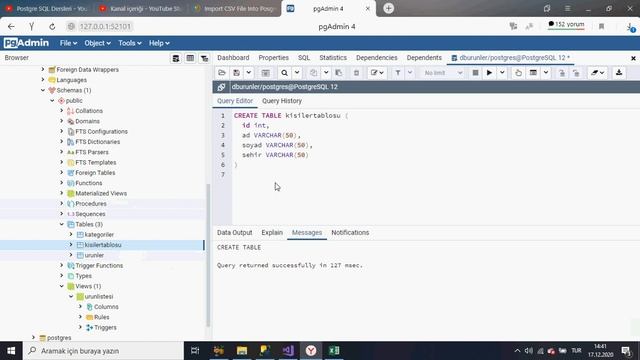This screenshot has width=640, height=360.
Task: Open the Object menu
Action: click(97, 43)
